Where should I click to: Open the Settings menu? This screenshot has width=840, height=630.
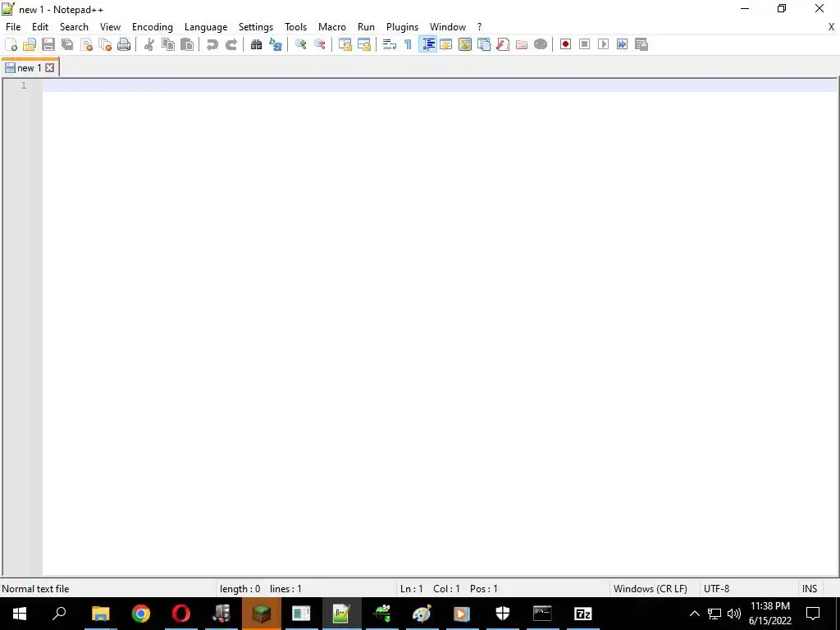click(x=256, y=27)
